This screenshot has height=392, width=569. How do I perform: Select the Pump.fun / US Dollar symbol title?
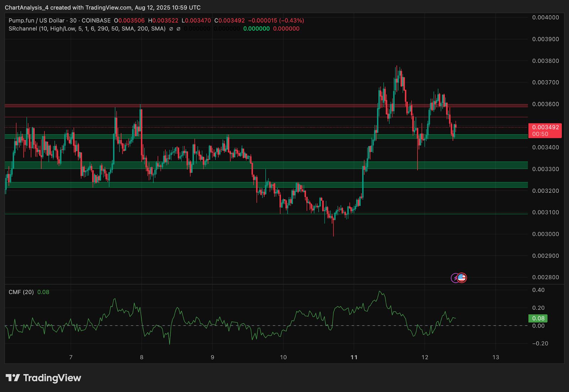point(37,21)
